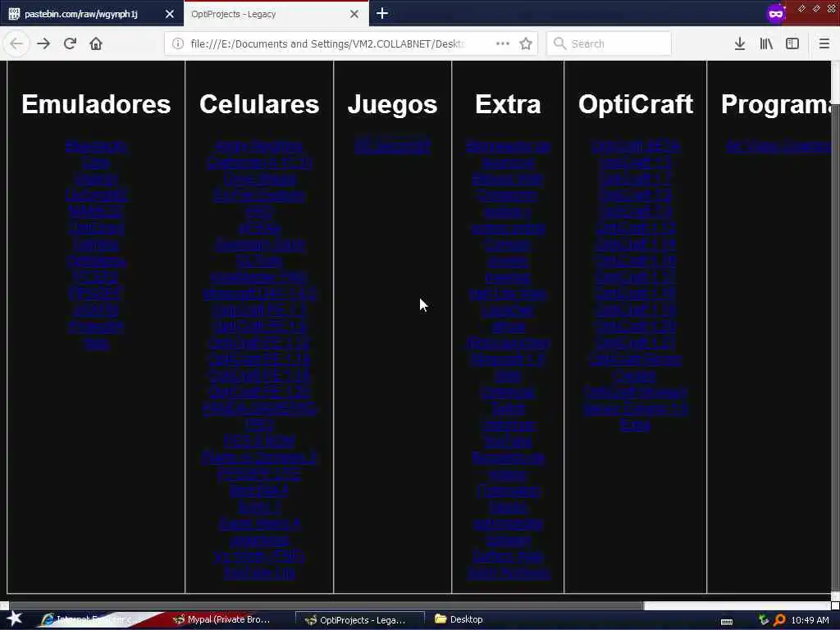840x630 pixels.
Task: Bookmark this page with the star
Action: (526, 43)
